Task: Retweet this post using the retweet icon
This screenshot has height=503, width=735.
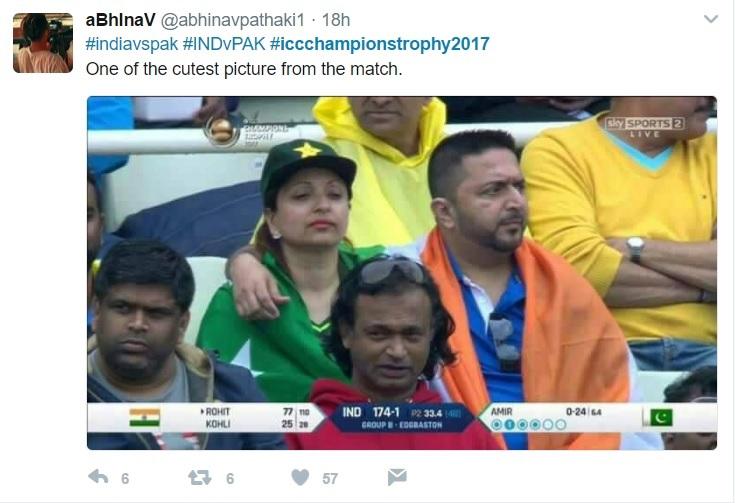Action: click(x=199, y=478)
